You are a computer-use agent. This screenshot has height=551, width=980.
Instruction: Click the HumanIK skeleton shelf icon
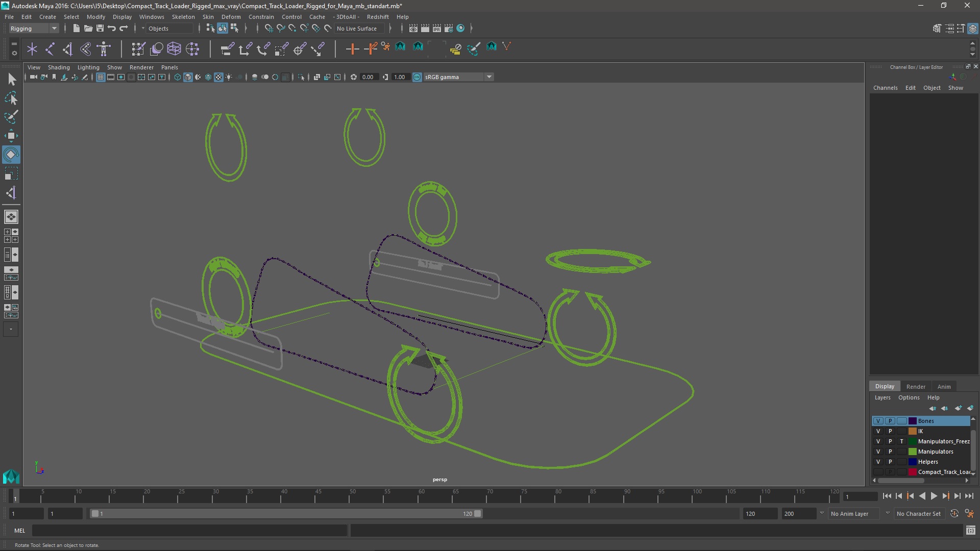pos(104,49)
